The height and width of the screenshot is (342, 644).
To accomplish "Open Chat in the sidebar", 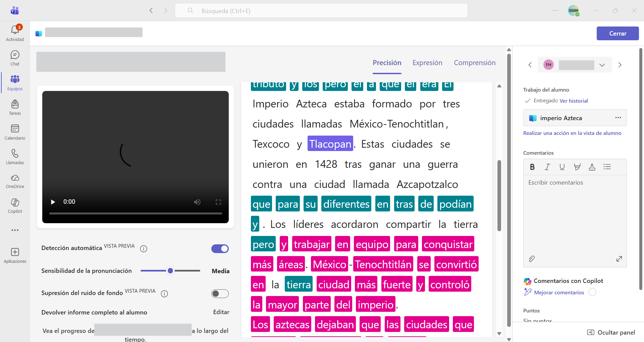I will (15, 58).
